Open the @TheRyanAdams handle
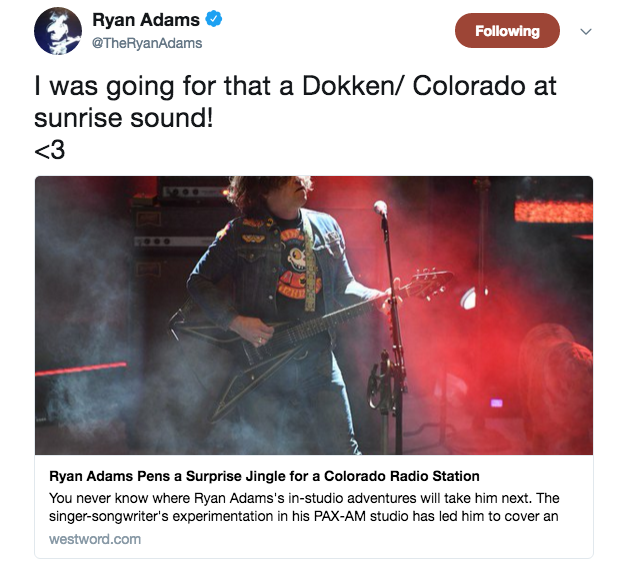Image resolution: width=619 pixels, height=565 pixels. [147, 43]
